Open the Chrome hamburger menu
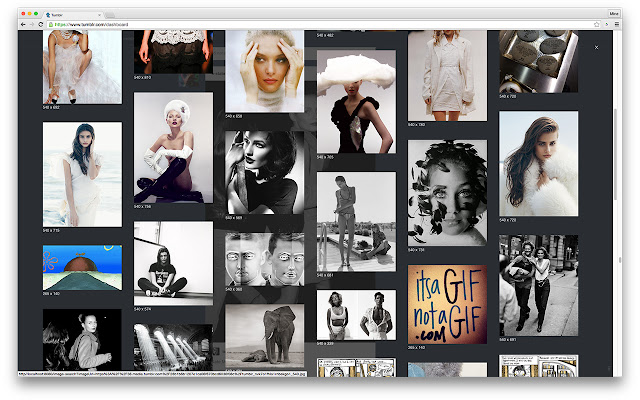This screenshot has width=640, height=400. click(617, 24)
